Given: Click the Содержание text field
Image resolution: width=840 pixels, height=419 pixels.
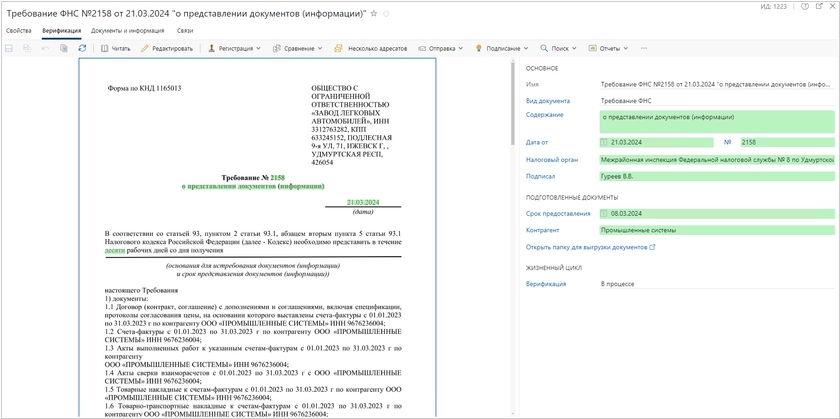Looking at the screenshot, I should 714,120.
